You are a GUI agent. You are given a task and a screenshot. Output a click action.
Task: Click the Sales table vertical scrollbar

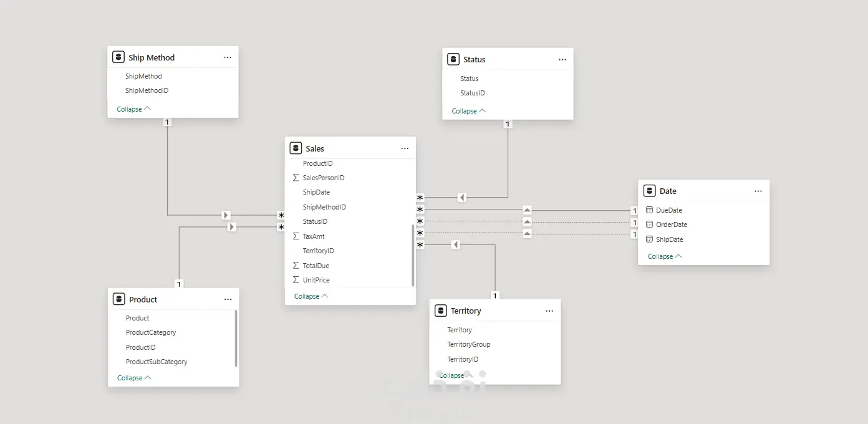[x=413, y=256]
